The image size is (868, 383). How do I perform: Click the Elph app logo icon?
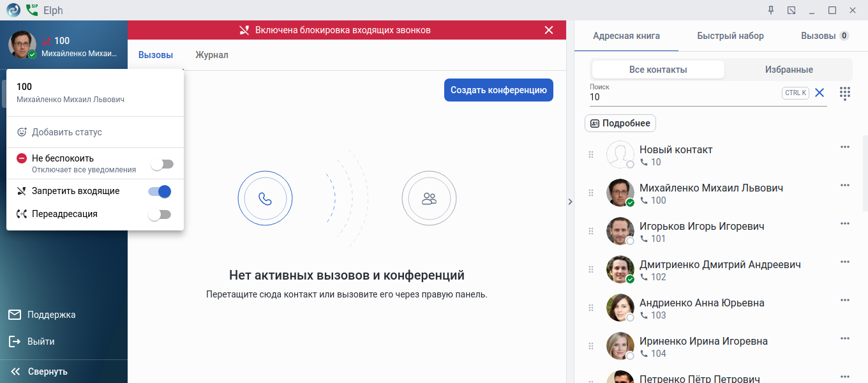point(13,10)
